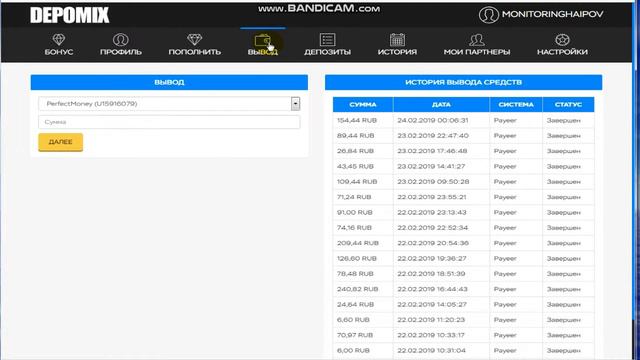This screenshot has height=360, width=640.
Task: Click the ВЫВОД panel header
Action: pyautogui.click(x=169, y=82)
